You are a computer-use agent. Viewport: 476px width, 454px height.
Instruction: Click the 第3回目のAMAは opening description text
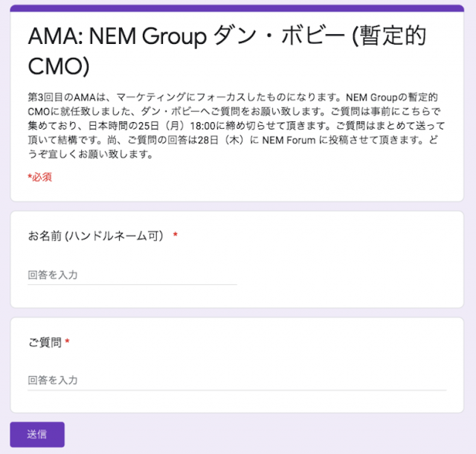click(x=66, y=97)
